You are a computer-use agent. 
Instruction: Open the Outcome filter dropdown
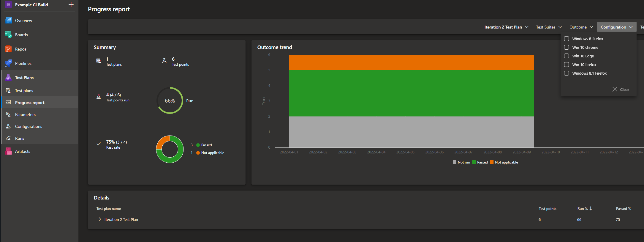coord(581,27)
